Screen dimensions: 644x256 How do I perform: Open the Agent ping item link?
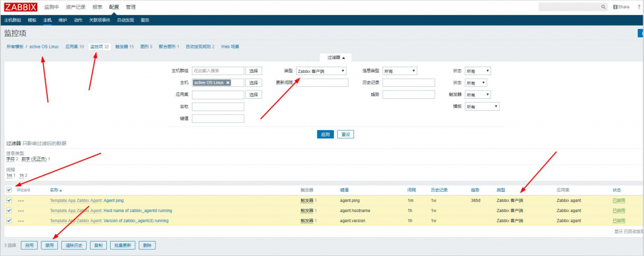[114, 201]
